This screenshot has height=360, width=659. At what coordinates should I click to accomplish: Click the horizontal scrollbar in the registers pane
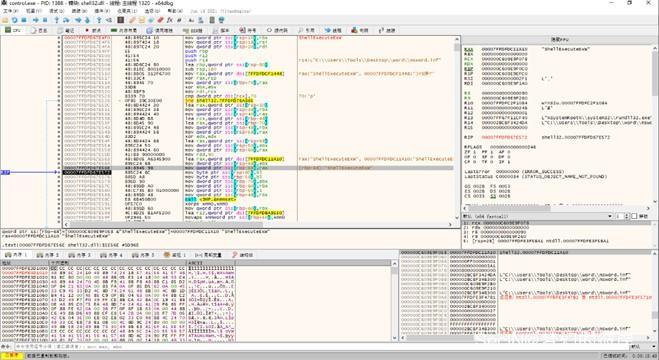tap(557, 208)
